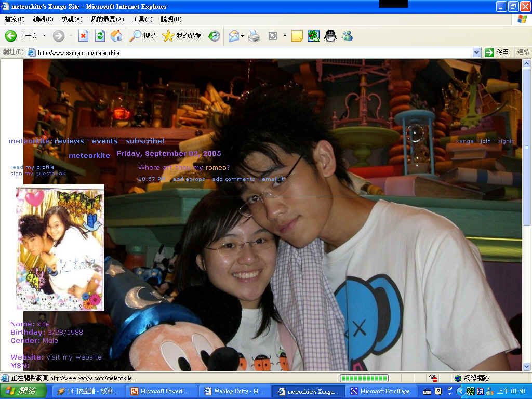This screenshot has width=532, height=399.
Task: Go to the Home page icon
Action: [x=116, y=36]
